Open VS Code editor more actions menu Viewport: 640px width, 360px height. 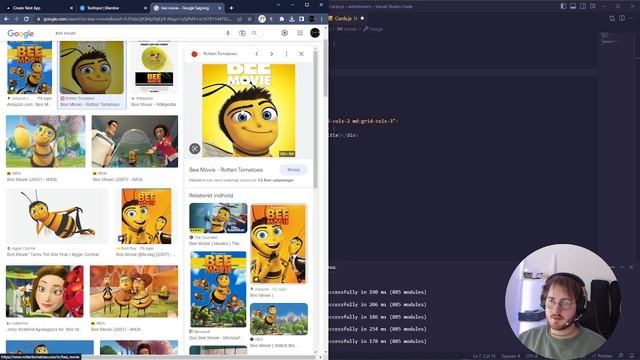click(631, 18)
